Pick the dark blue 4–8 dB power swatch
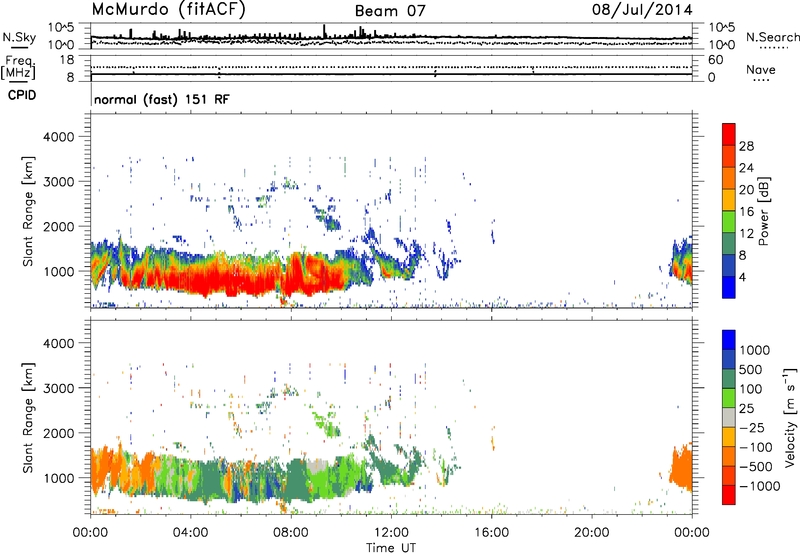Image resolution: width=800 pixels, height=554 pixels. pos(729,265)
